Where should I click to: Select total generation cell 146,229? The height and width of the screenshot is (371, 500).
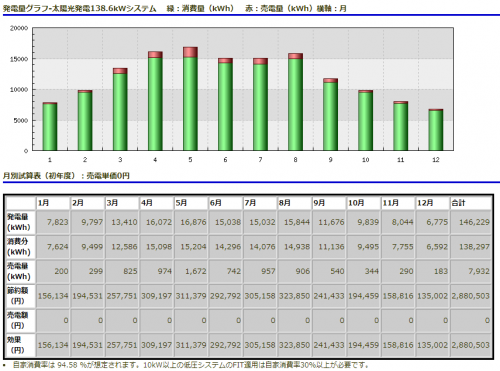coord(471,222)
